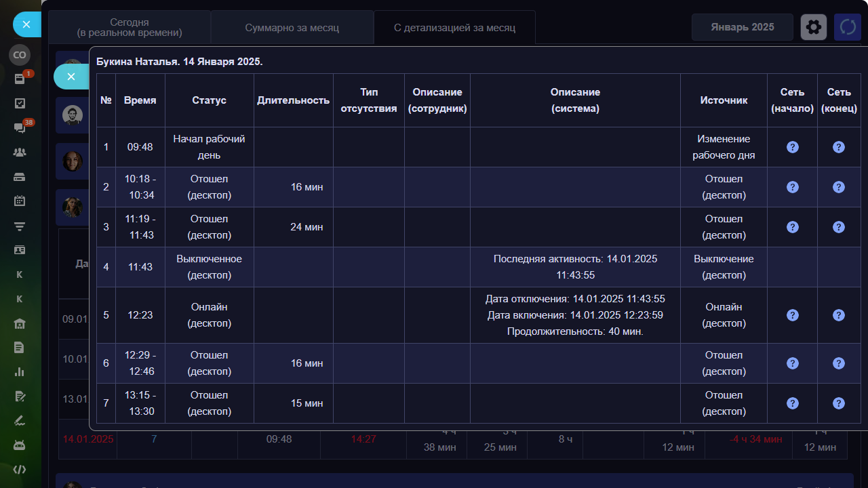Open the CRM funnel icon in sidebar
This screenshot has height=488, width=868.
click(x=20, y=226)
